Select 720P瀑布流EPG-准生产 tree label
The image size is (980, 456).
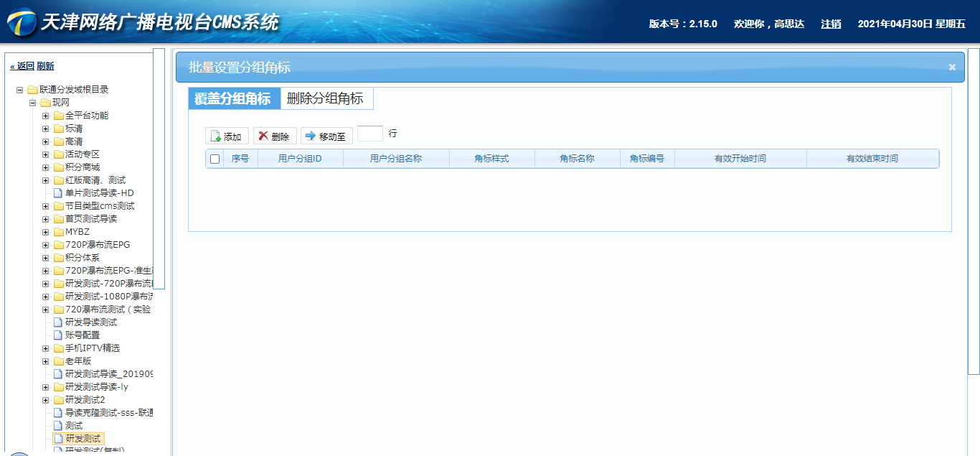(x=109, y=271)
